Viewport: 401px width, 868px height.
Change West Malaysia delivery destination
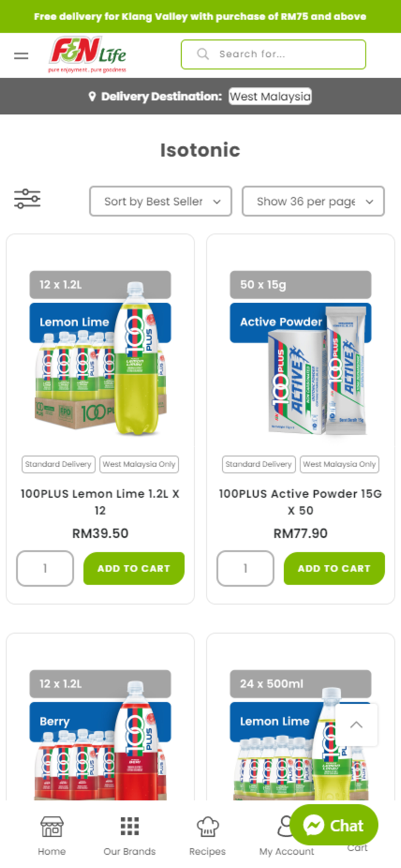[x=270, y=97]
